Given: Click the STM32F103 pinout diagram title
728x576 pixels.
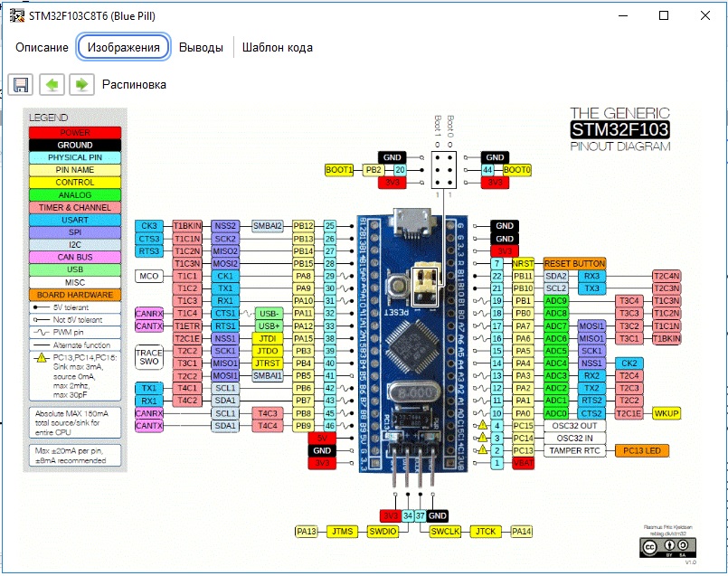Looking at the screenshot, I should (x=619, y=129).
